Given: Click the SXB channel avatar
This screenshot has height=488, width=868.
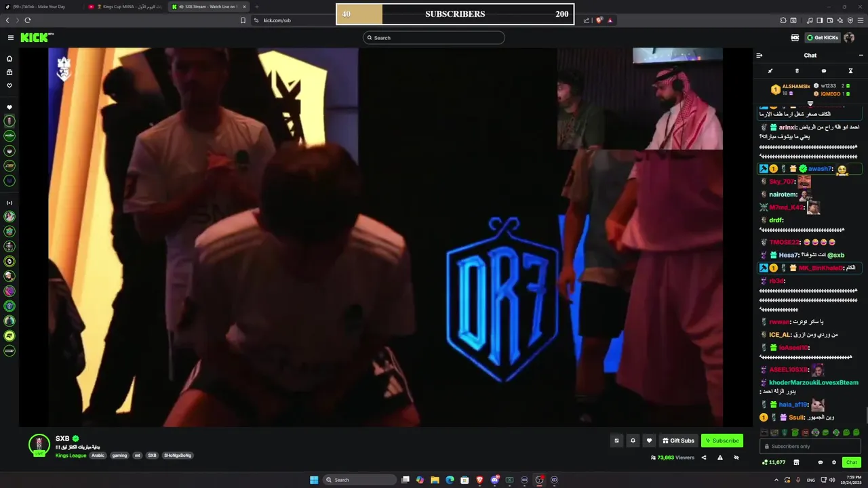Looking at the screenshot, I should click(x=39, y=445).
